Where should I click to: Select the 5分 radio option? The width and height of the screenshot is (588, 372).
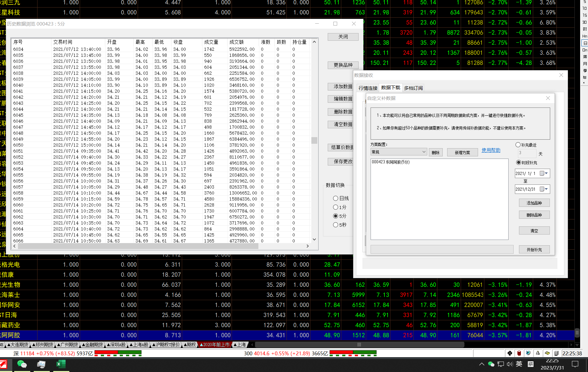pyautogui.click(x=340, y=216)
